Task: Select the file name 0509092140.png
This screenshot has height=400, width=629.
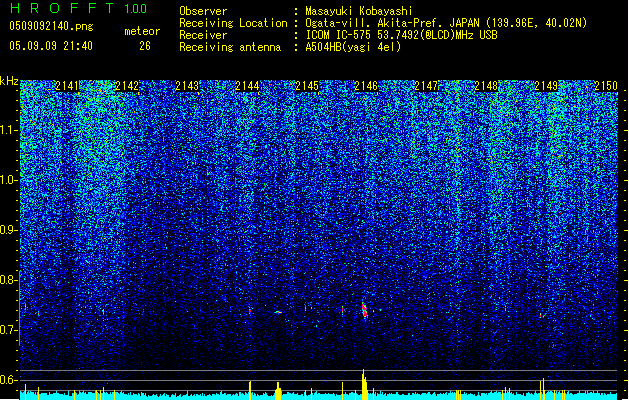Action: [51, 26]
